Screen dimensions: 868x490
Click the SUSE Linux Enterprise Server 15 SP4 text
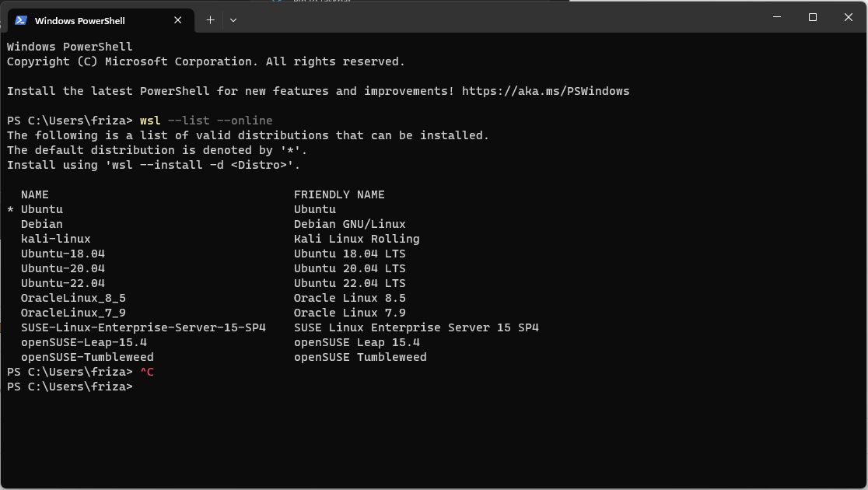416,327
